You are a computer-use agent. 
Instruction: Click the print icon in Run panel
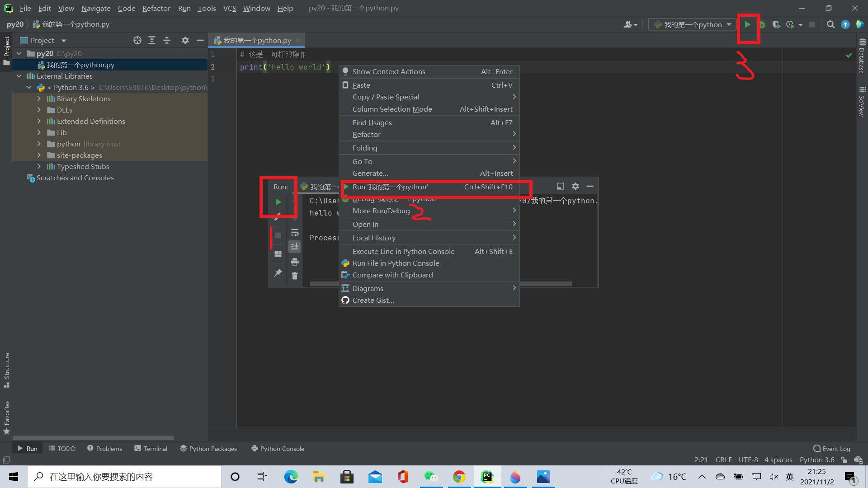coord(295,262)
